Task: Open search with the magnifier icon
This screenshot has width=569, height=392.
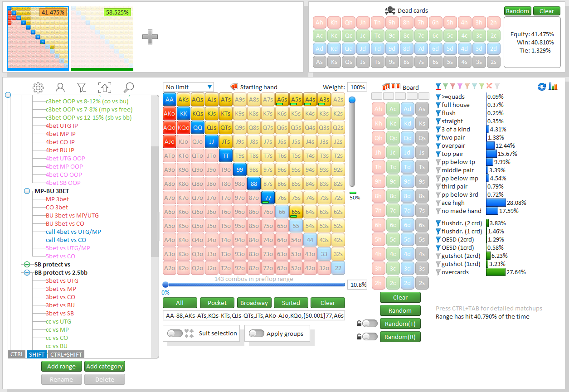Action: click(129, 88)
